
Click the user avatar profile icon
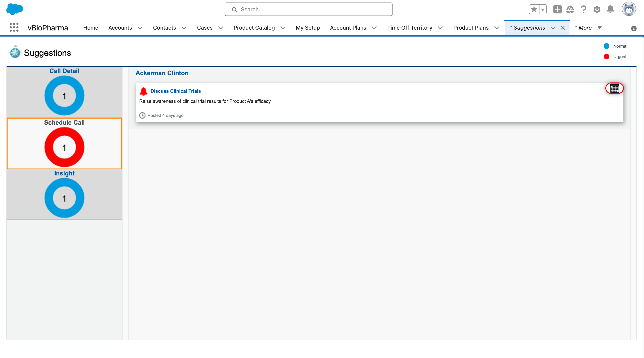tap(628, 9)
